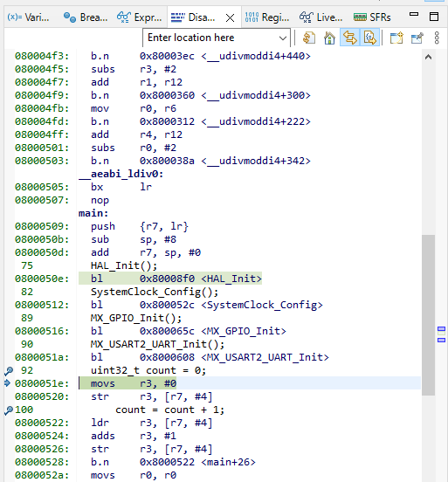Click breakpoint marker at line 100
The width and height of the screenshot is (448, 482).
9,410
